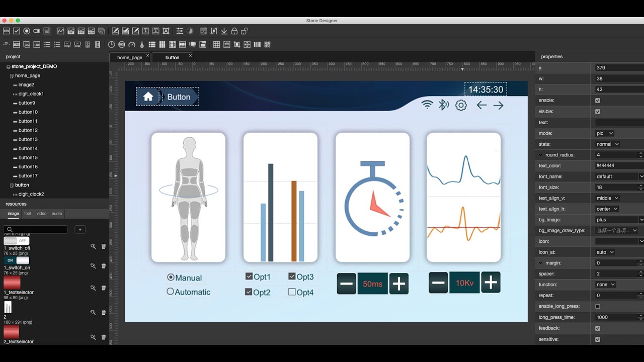Open the function dropdown showing none

tap(606, 285)
